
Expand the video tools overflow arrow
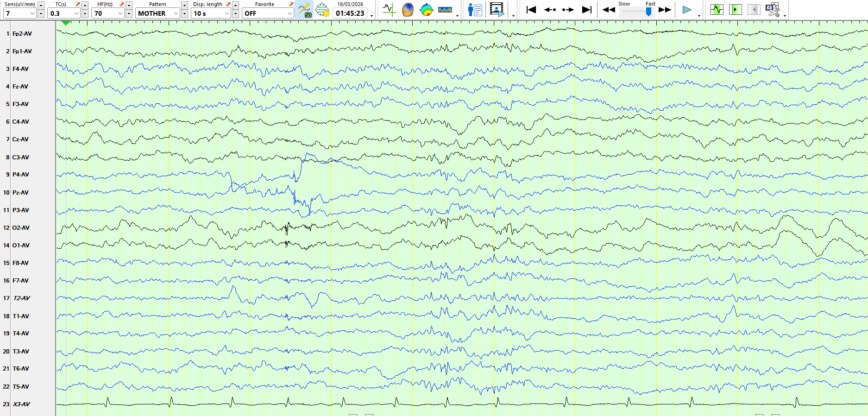[x=513, y=16]
